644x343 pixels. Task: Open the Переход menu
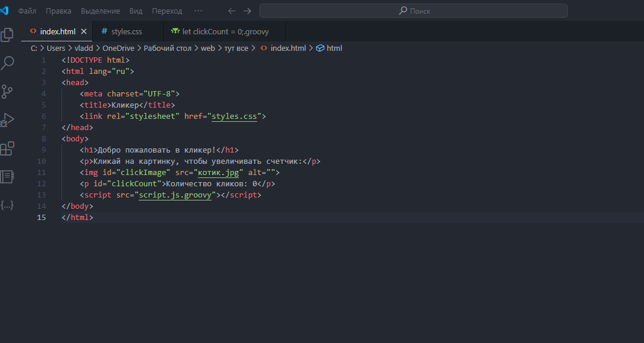[167, 11]
